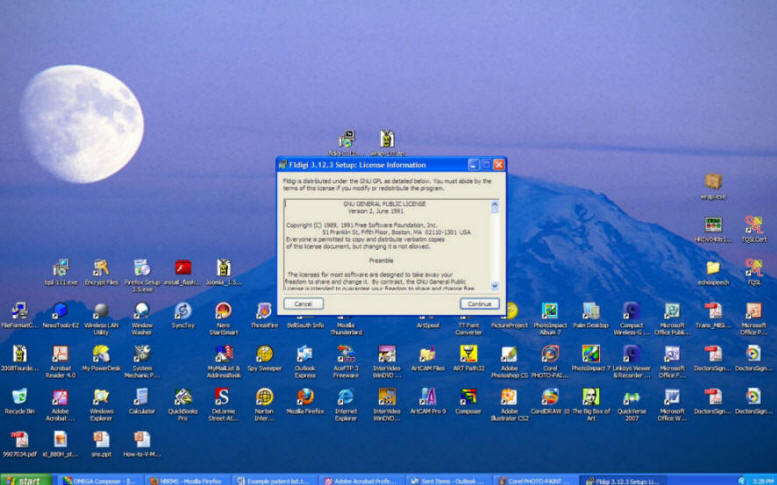Select The Big Box of Art icon
777x485 pixels.
591,405
